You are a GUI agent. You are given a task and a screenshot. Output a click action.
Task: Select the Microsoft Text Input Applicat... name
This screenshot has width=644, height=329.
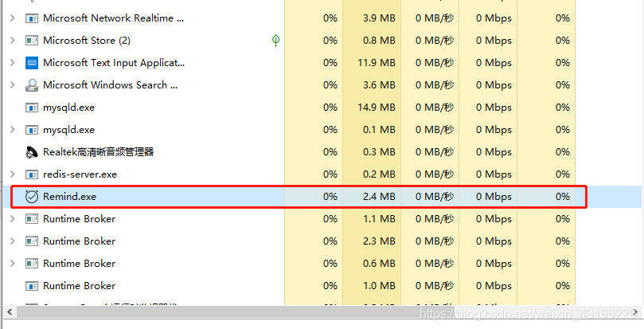(114, 62)
